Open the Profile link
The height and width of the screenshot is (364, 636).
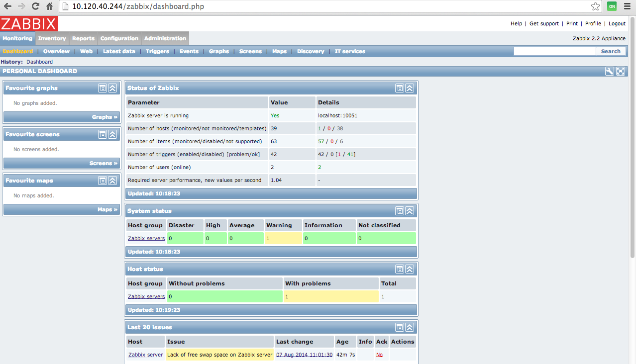(x=593, y=23)
